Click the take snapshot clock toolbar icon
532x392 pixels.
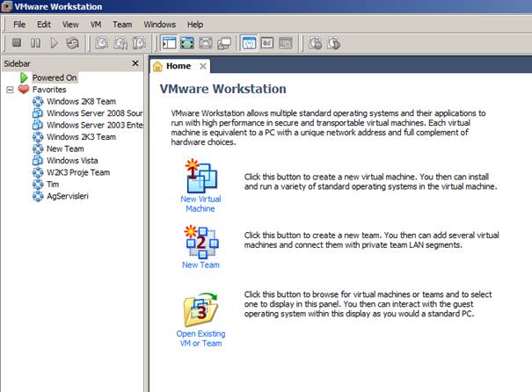[102, 42]
